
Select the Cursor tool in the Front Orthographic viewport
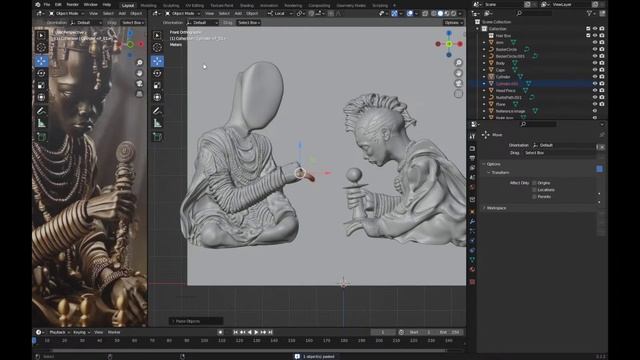(x=157, y=47)
